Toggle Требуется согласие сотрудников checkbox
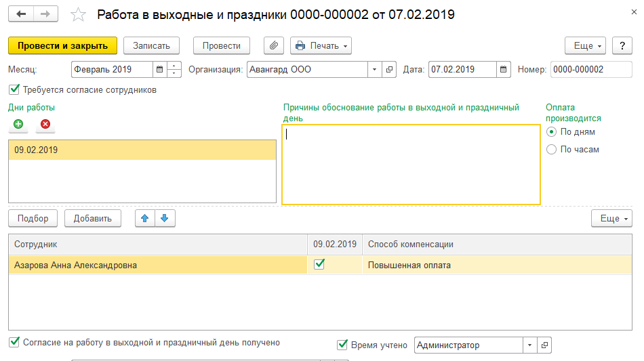Image resolution: width=644 pixels, height=361 pixels. [14, 89]
